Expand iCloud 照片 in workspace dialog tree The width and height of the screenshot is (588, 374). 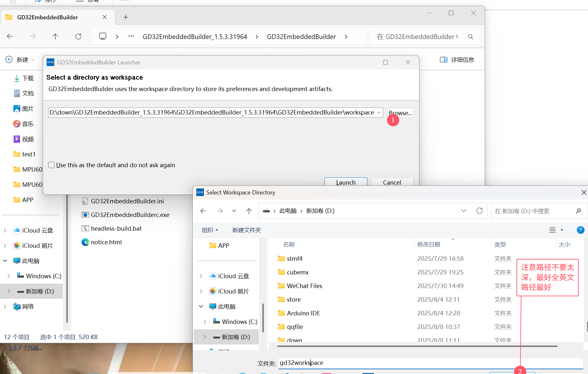(x=201, y=291)
